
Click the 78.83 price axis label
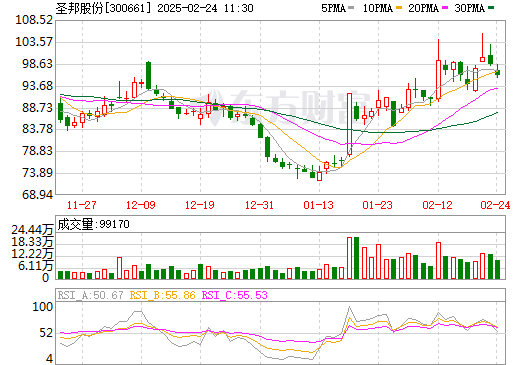tap(37, 151)
